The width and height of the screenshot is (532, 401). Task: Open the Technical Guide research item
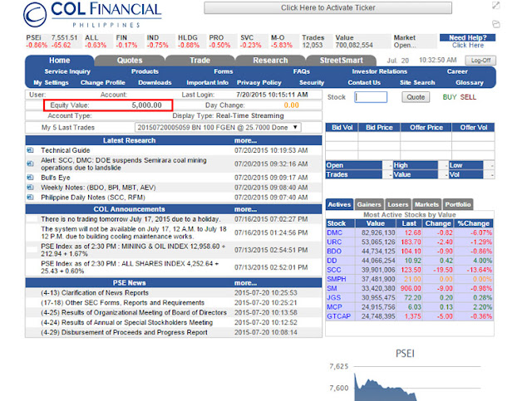[66, 150]
